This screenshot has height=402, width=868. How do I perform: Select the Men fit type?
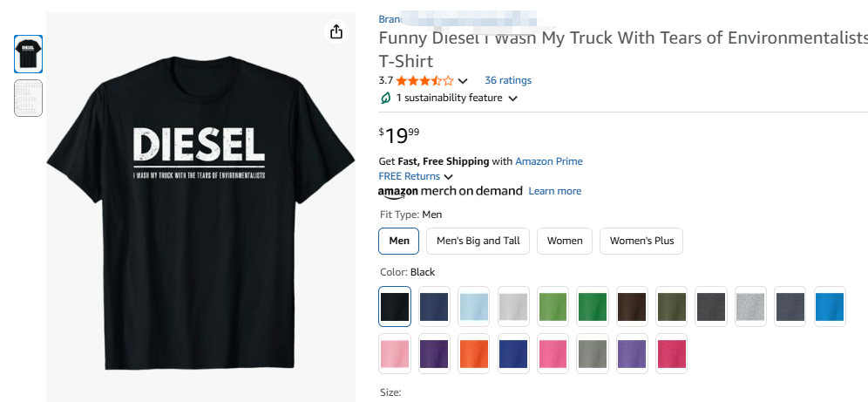tap(399, 241)
